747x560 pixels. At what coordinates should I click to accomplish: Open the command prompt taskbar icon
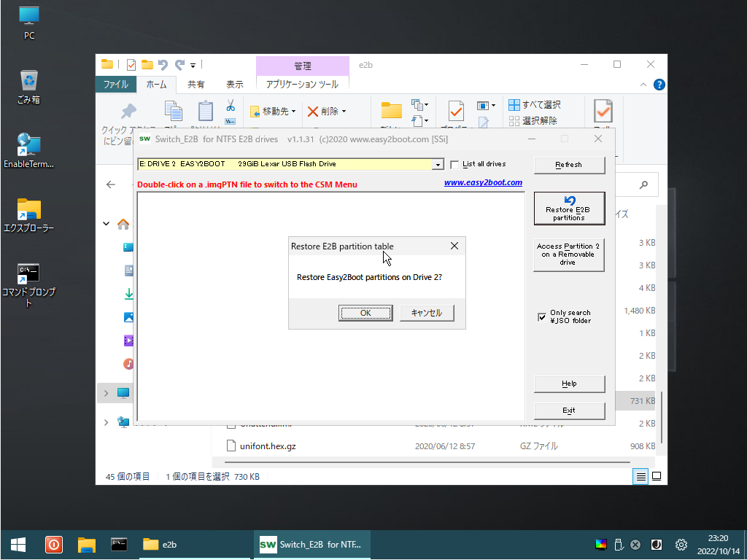[119, 544]
